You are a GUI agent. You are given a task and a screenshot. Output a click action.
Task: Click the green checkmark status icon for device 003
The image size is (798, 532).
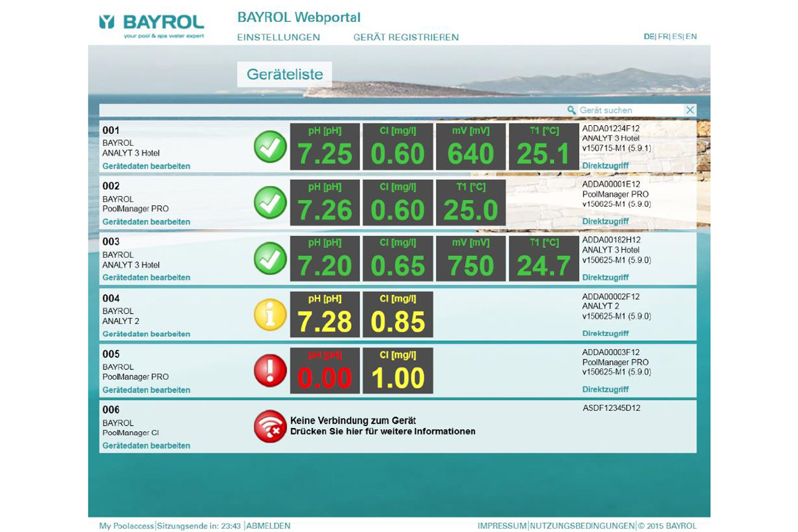pos(270,259)
